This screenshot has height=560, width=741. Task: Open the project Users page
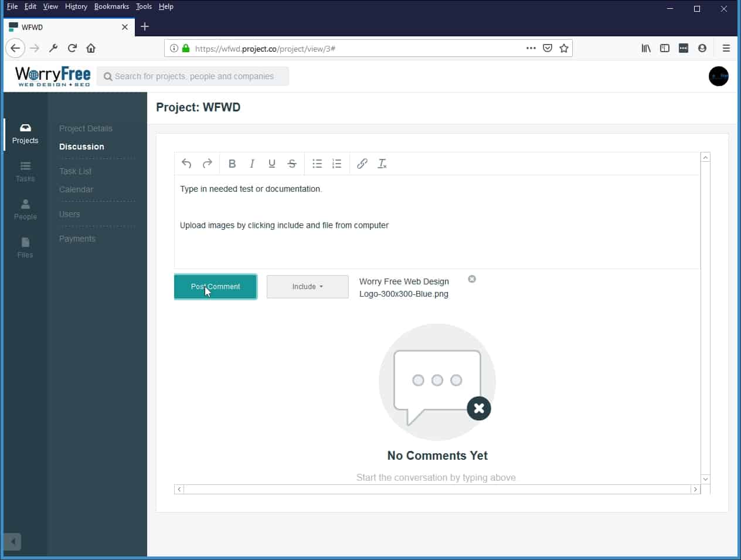point(69,214)
